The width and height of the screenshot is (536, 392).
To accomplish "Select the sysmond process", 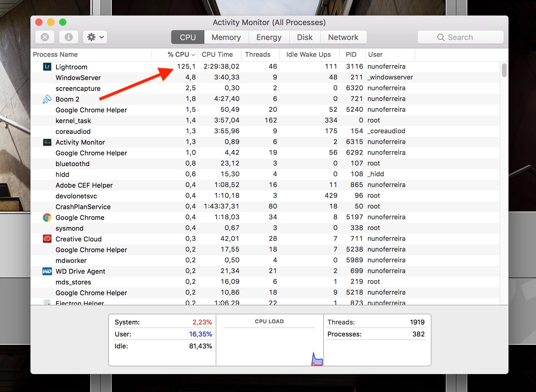I will 265,228.
